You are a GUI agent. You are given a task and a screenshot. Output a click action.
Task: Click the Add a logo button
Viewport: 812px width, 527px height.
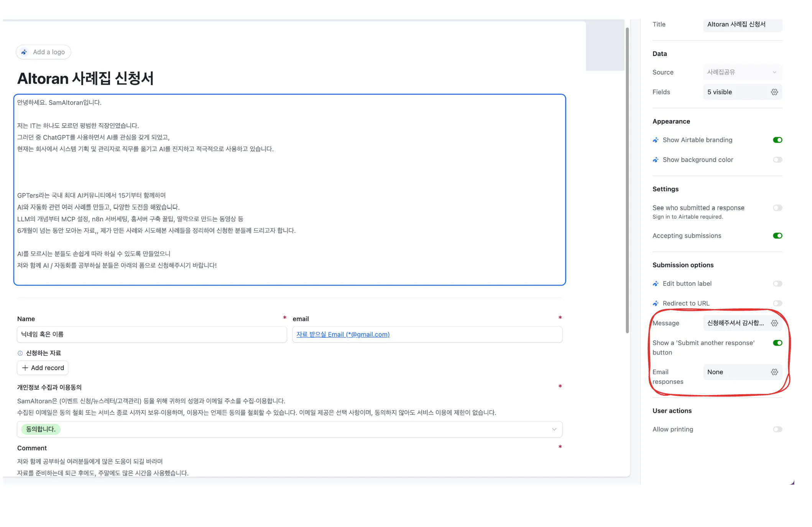pyautogui.click(x=43, y=52)
